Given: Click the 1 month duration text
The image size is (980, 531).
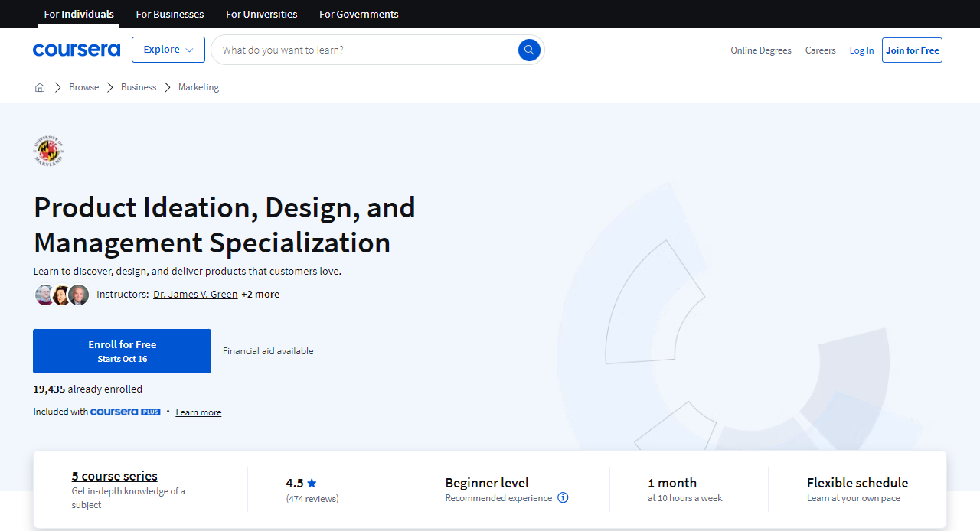Looking at the screenshot, I should pos(672,483).
